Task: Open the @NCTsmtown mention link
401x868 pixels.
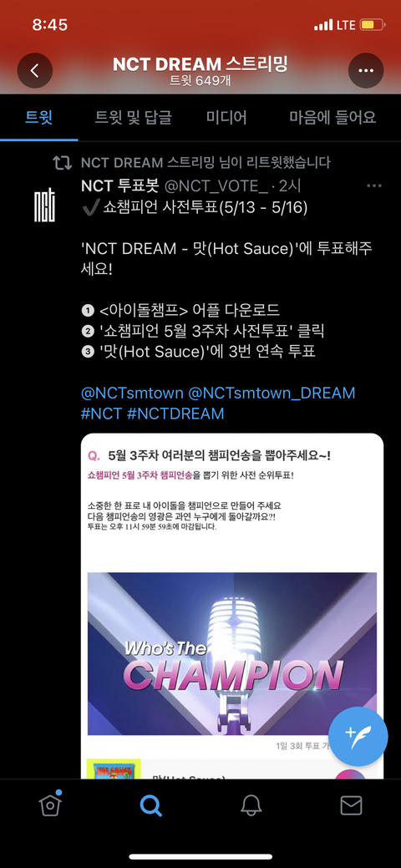Action: 132,393
